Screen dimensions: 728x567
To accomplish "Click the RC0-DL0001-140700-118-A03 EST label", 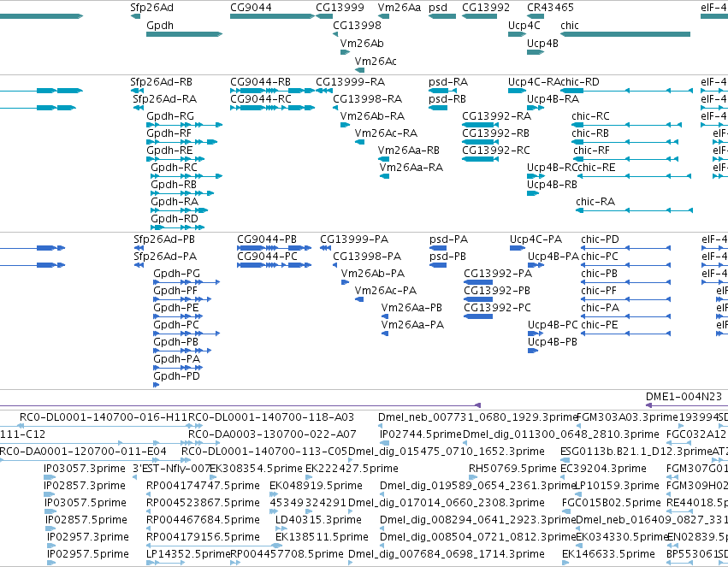I will pos(271,416).
